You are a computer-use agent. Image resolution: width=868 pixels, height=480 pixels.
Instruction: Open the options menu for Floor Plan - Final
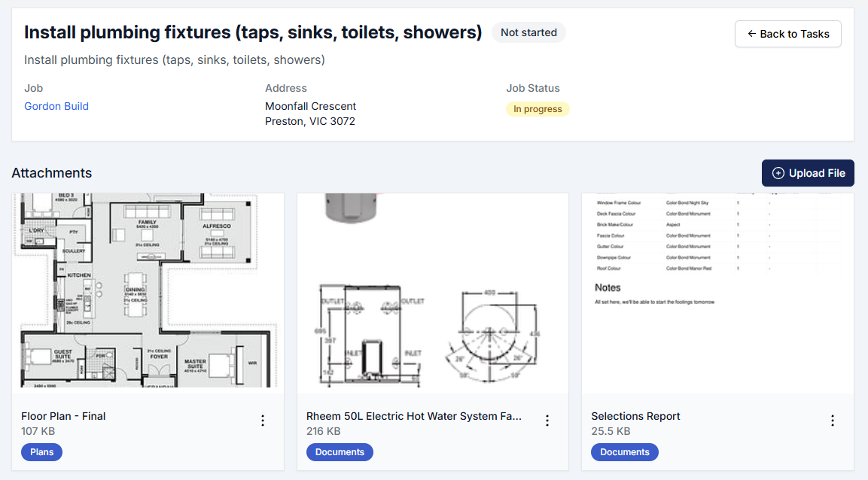(263, 420)
